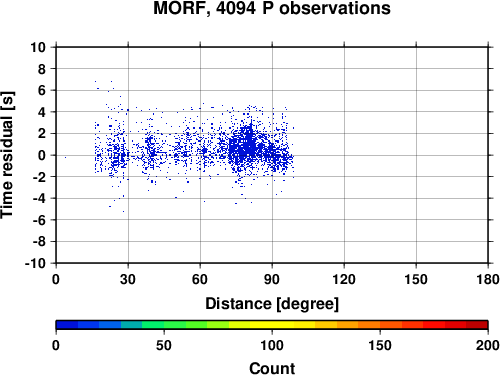Click y-axis tick label '8'
The image size is (500, 375).
pyautogui.click(x=42, y=69)
